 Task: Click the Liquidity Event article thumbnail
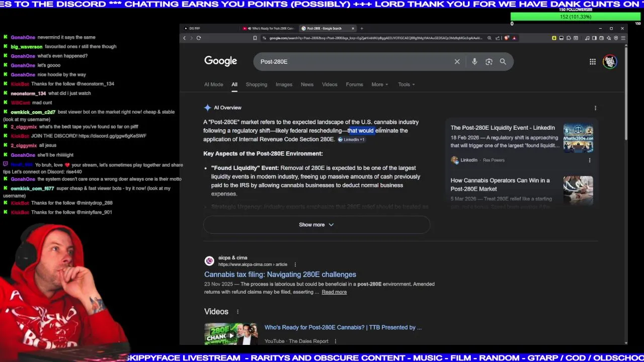[578, 138]
